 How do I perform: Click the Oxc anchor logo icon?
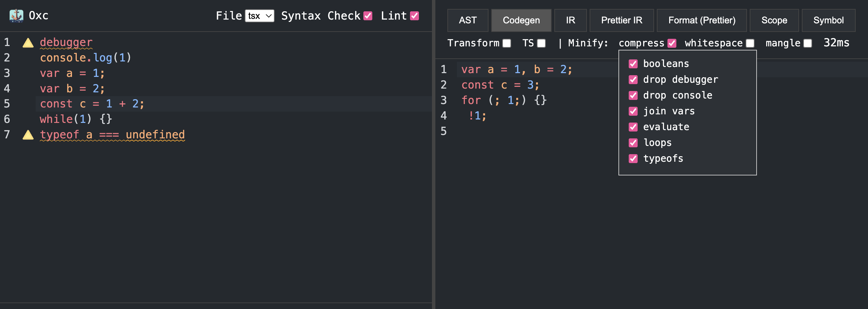coord(16,16)
